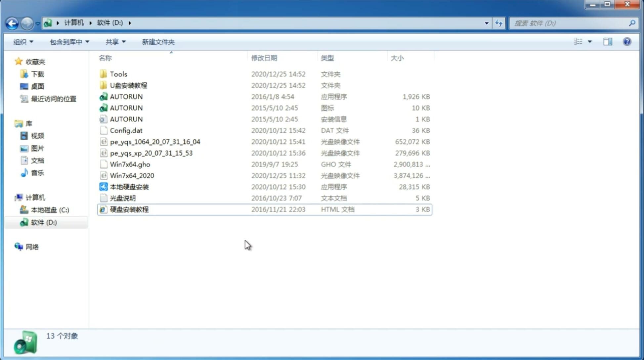Click 共享 menu option

pos(114,42)
